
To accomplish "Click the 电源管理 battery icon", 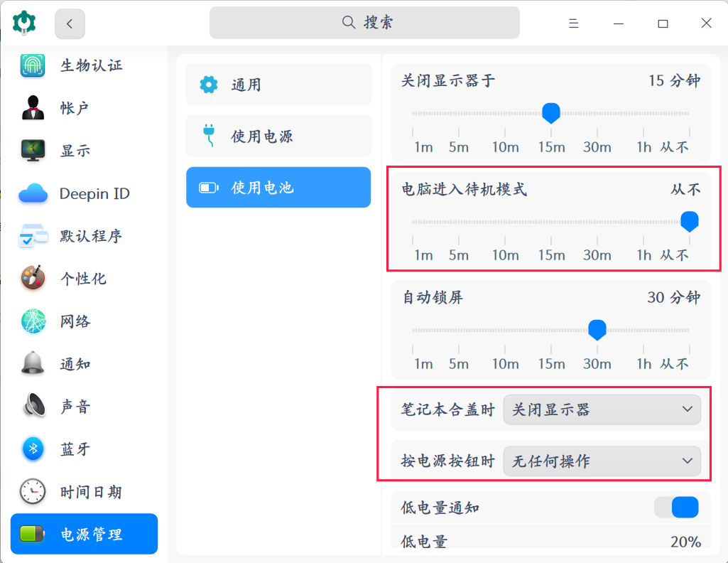I will point(32,534).
